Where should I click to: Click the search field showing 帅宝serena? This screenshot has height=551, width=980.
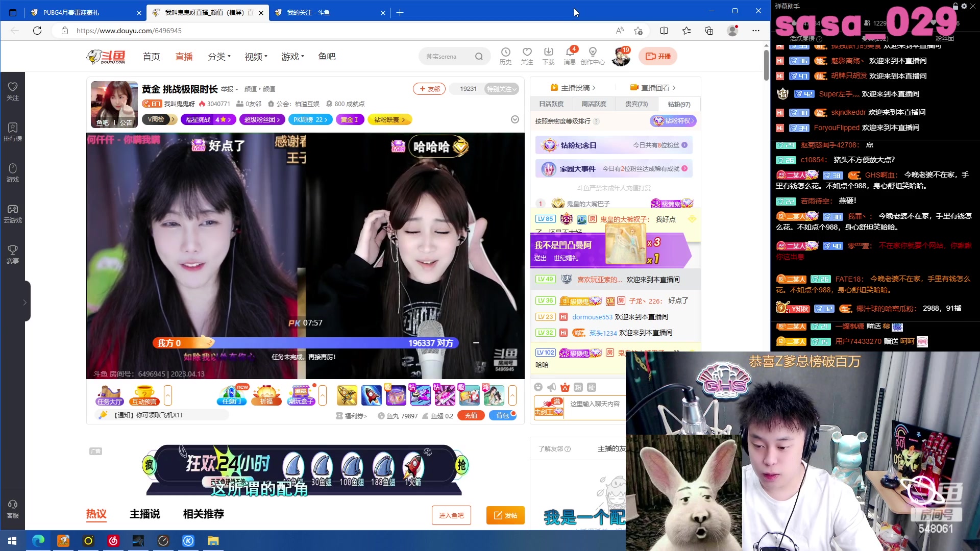pyautogui.click(x=449, y=57)
